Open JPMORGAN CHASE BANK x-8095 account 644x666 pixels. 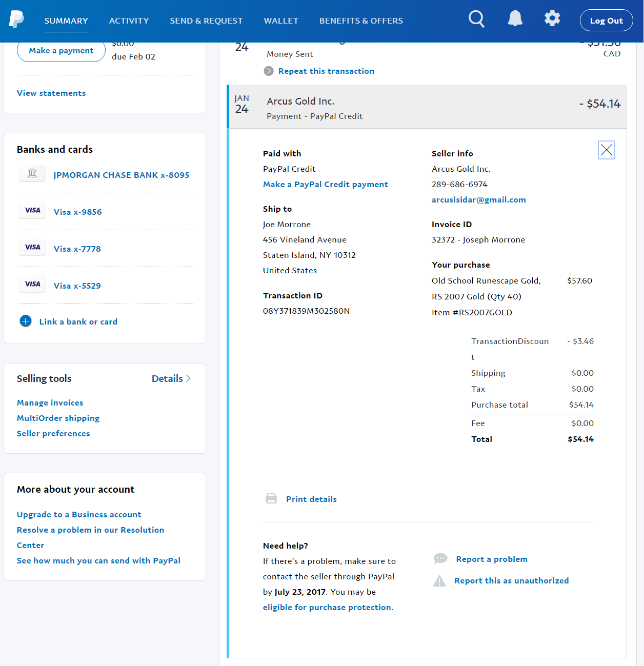tap(122, 175)
